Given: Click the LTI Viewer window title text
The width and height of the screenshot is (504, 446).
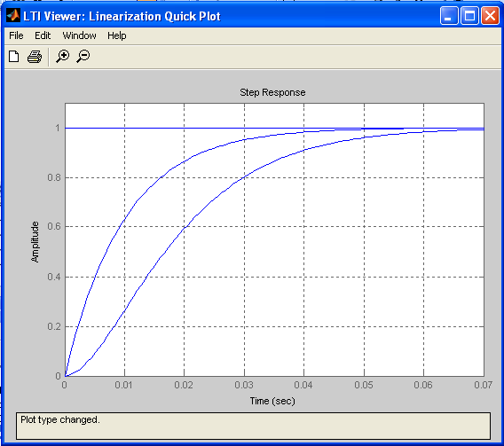Looking at the screenshot, I should (122, 16).
